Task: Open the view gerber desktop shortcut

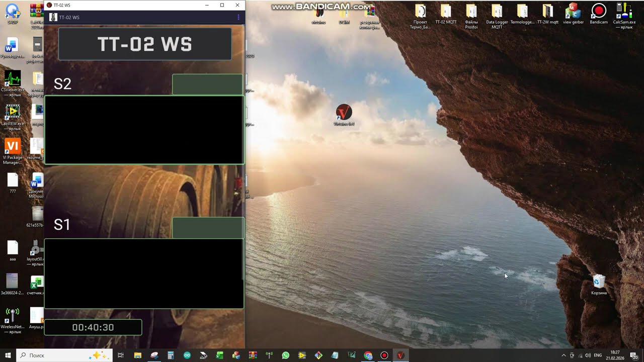Action: pos(573,14)
